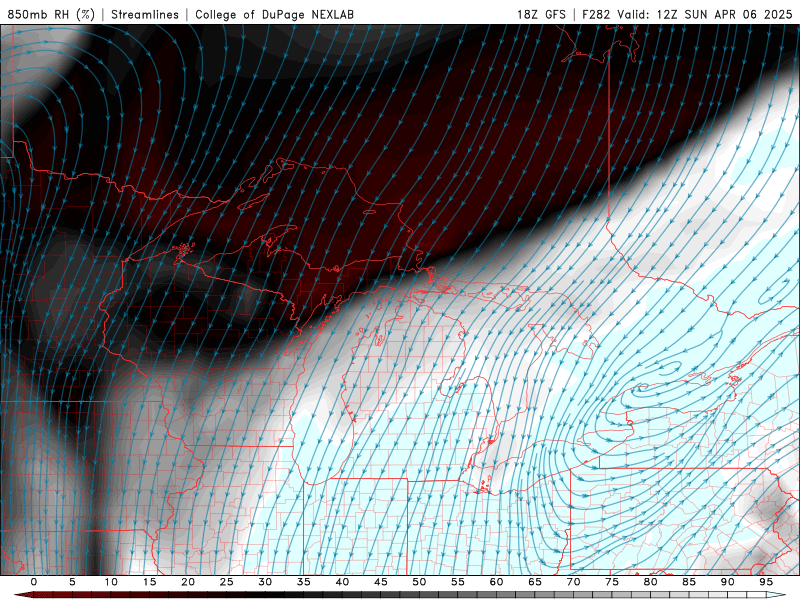Click the legend value "55"
Image resolution: width=800 pixels, height=600 pixels.
coord(458,582)
